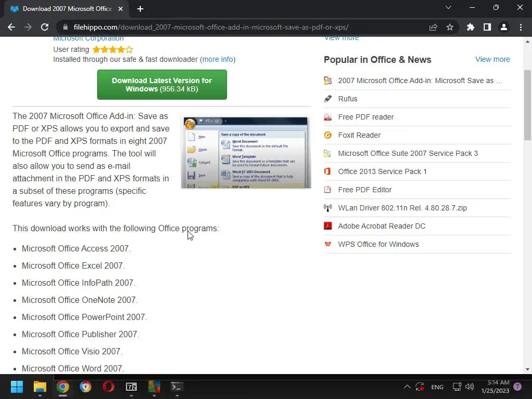The image size is (532, 399).
Task: Open the volume speaker control
Action: pos(470,387)
